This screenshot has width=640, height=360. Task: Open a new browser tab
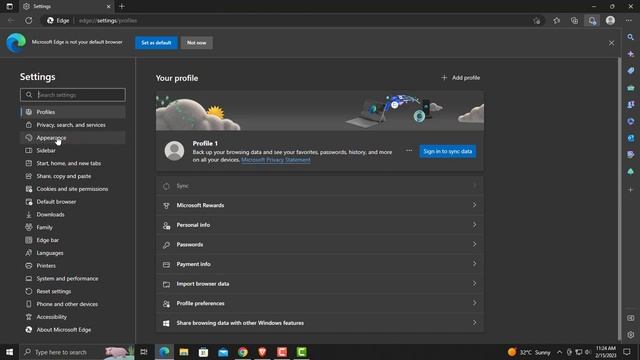[122, 7]
